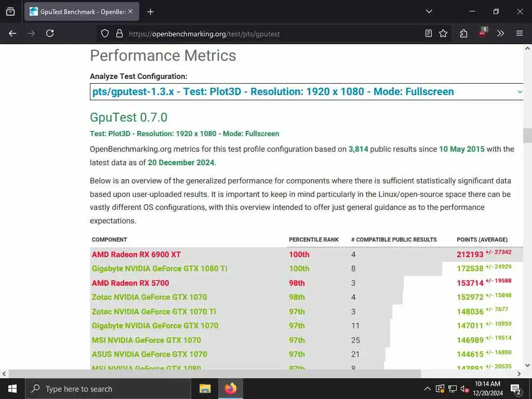This screenshot has height=399, width=532.
Task: Show more tools overflow chevron
Action: (x=500, y=33)
